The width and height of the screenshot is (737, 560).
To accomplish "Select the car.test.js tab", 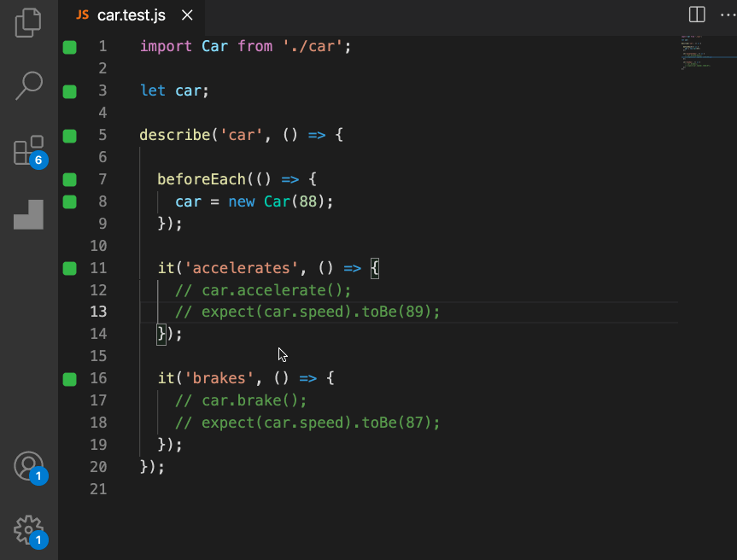I will (130, 15).
